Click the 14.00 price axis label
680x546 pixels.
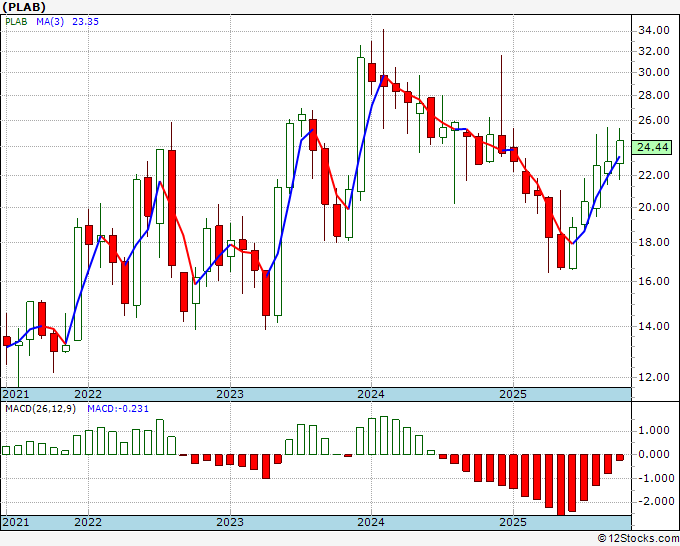654,326
